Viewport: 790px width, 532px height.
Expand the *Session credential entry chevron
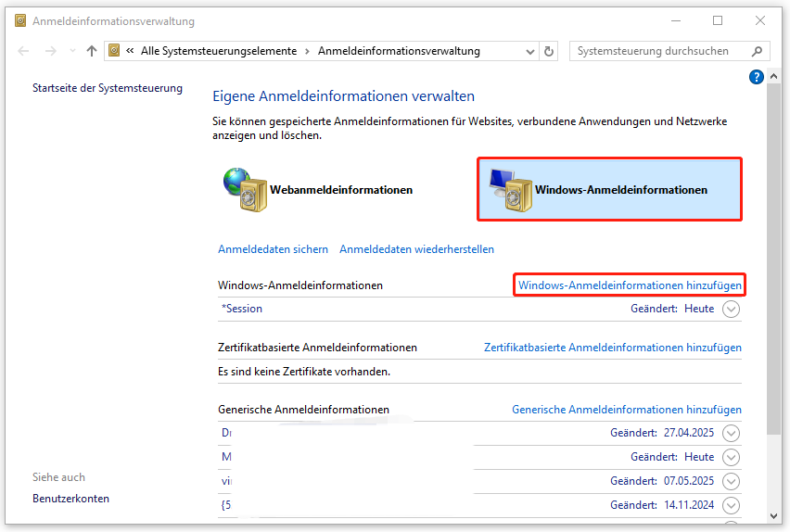(x=731, y=309)
